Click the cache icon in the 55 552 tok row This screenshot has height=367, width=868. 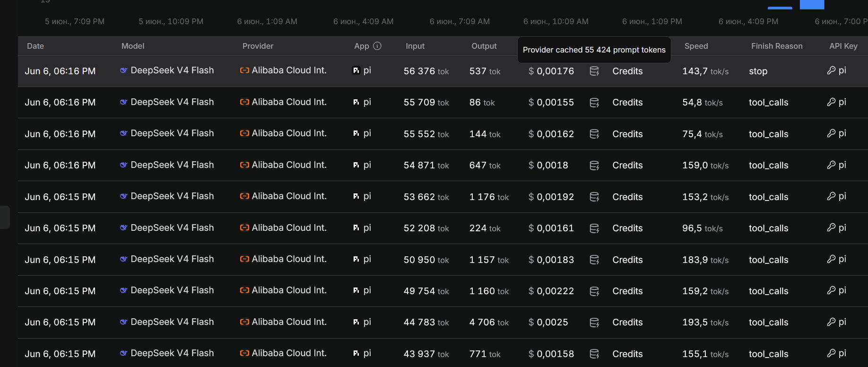click(594, 134)
